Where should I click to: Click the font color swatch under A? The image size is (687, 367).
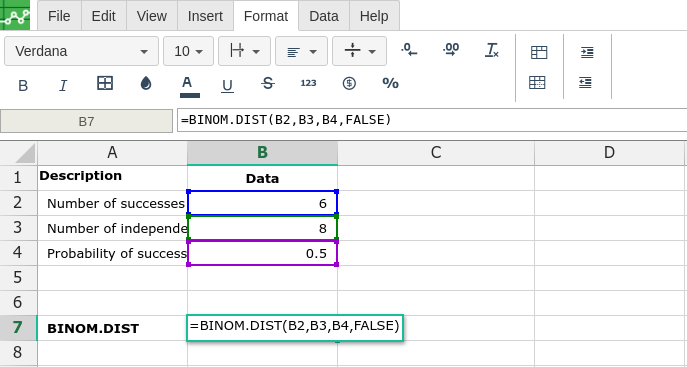(x=190, y=95)
